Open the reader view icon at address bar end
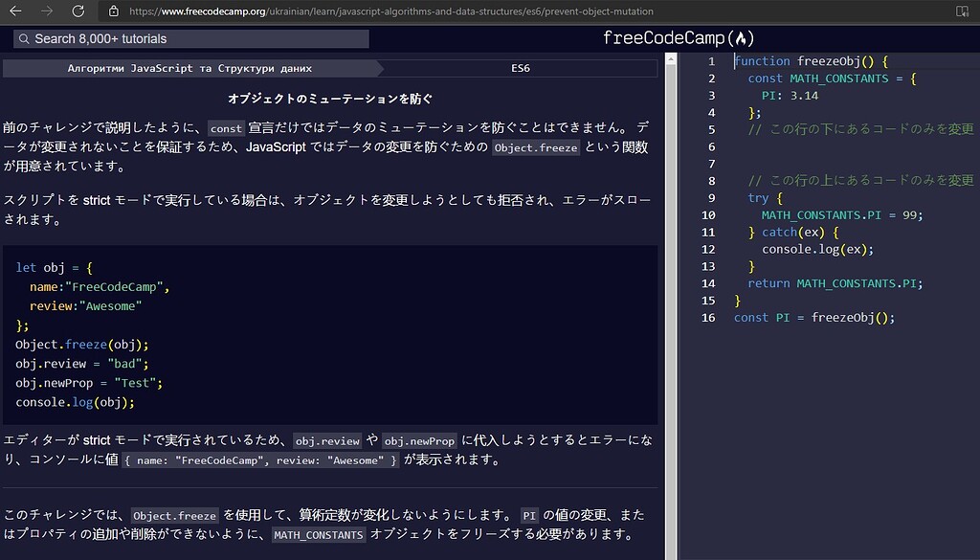This screenshot has width=980, height=560. [x=962, y=11]
